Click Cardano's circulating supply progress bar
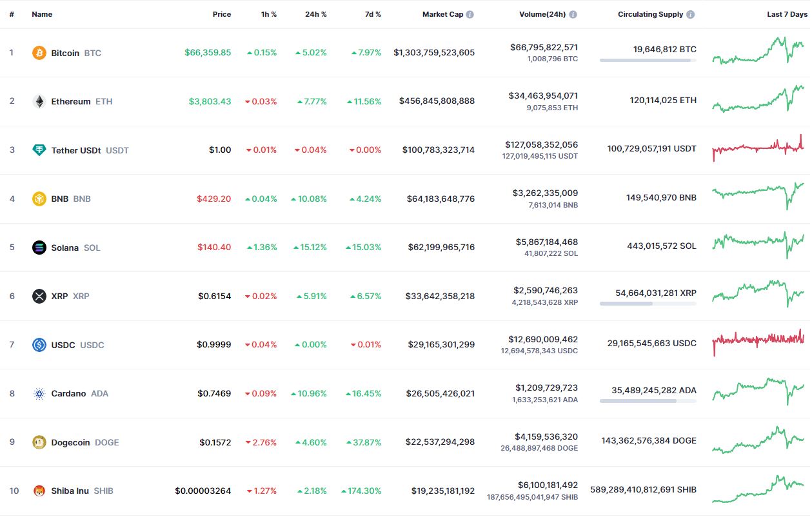The image size is (812, 517). (x=648, y=401)
